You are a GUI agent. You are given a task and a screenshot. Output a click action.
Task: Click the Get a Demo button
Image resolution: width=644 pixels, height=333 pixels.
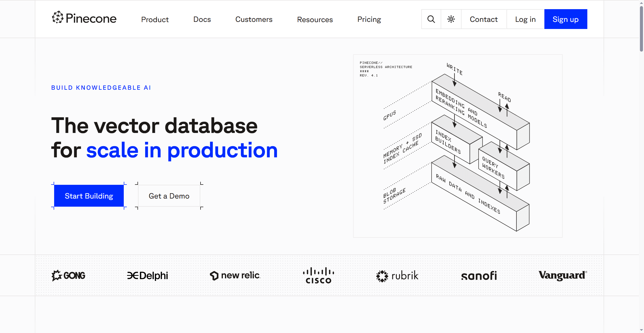click(x=169, y=196)
